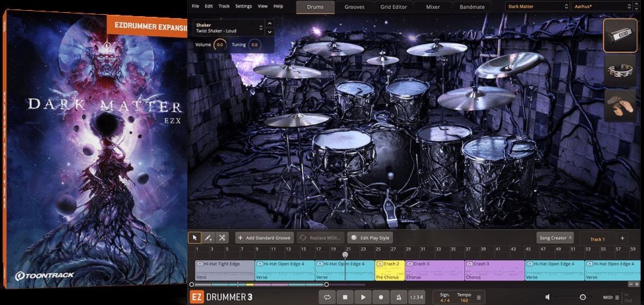
Task: Select the hand claps percussion thumbnail
Action: 620,106
